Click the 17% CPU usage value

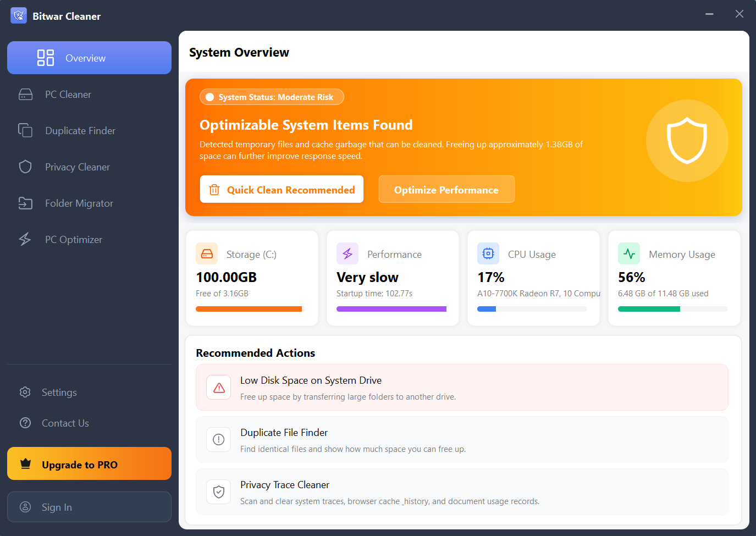point(491,277)
